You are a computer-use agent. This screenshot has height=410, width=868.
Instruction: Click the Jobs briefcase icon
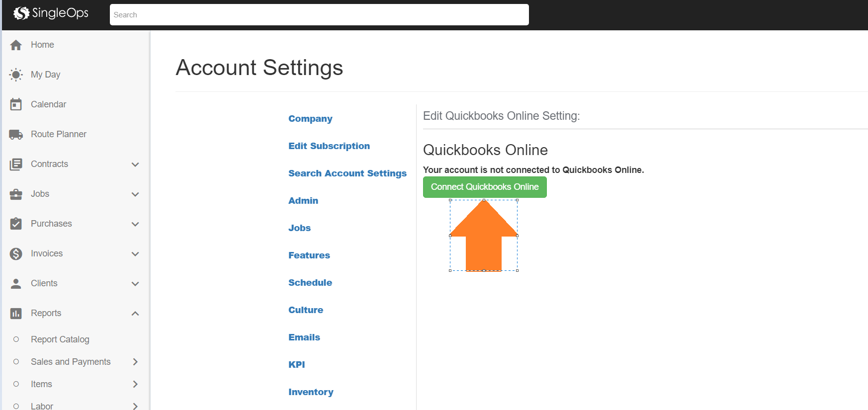(x=16, y=194)
